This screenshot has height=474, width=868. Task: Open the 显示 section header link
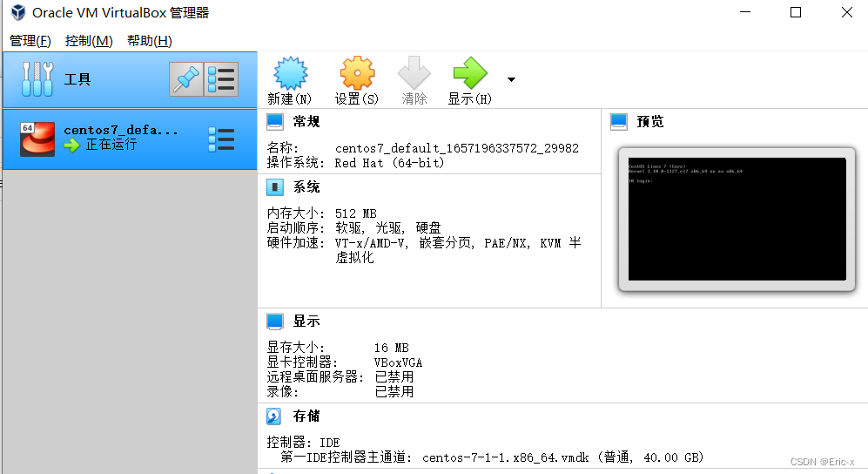coord(306,322)
